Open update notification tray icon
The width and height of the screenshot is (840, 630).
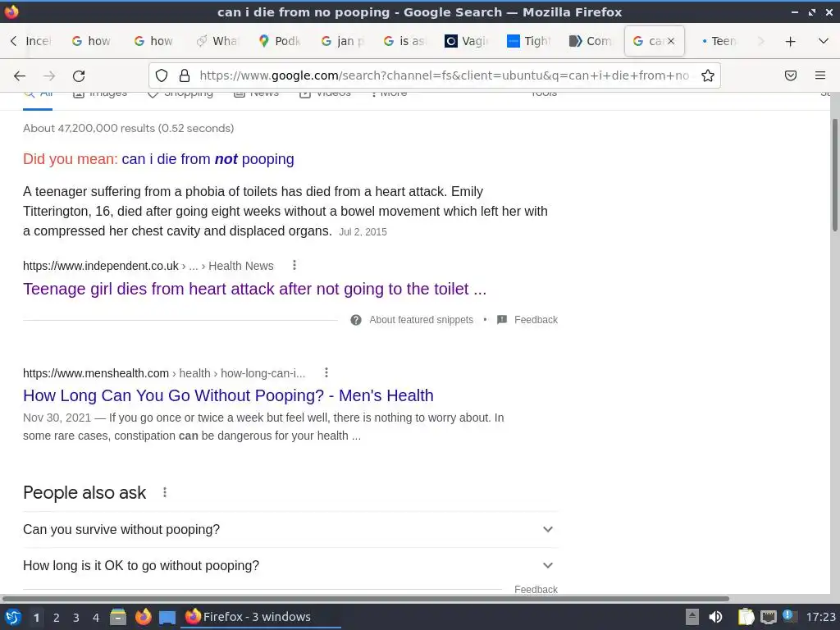pos(789,616)
